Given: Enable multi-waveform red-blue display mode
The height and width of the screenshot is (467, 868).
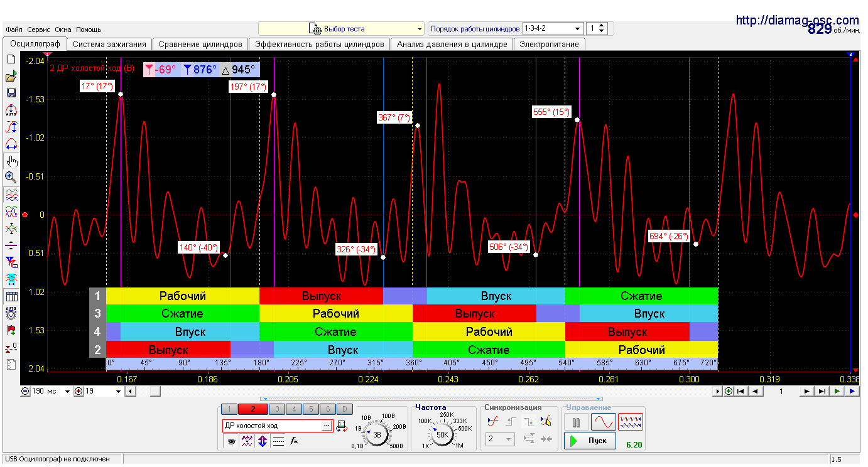Looking at the screenshot, I should coord(631,422).
